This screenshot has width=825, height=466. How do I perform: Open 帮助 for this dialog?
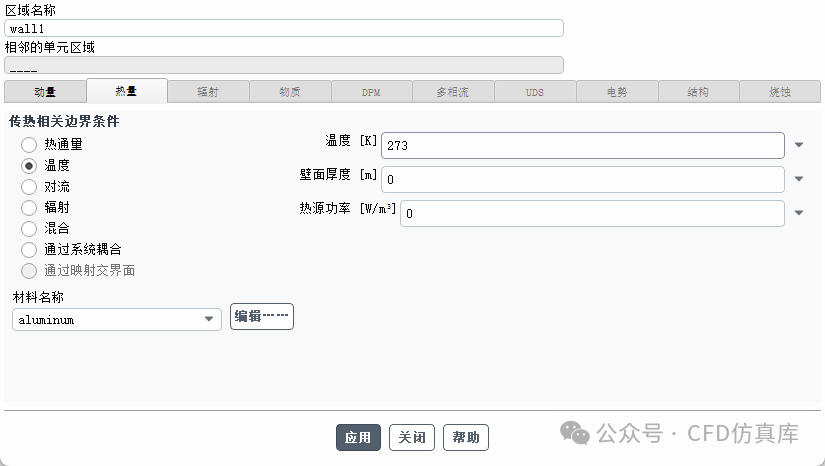pyautogui.click(x=466, y=438)
